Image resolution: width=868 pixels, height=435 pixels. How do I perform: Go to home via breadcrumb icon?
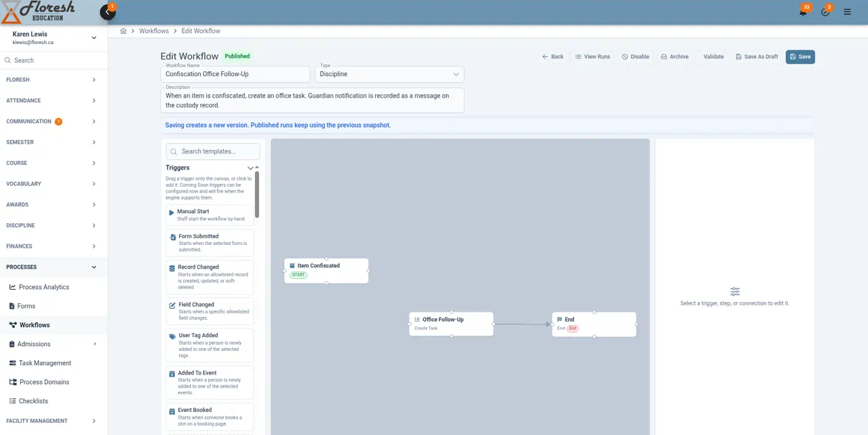(123, 31)
